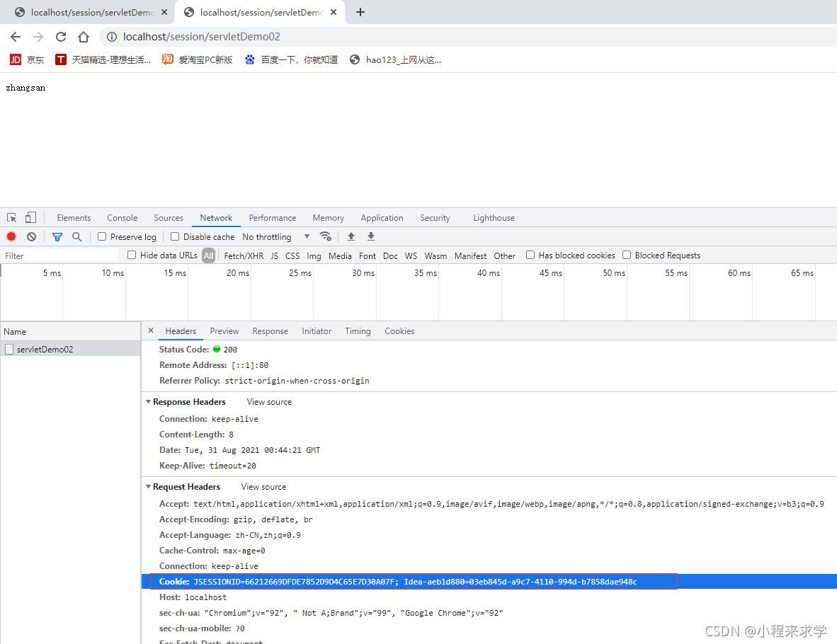837x644 pixels.
Task: Collapse the Request Headers section
Action: pyautogui.click(x=148, y=486)
